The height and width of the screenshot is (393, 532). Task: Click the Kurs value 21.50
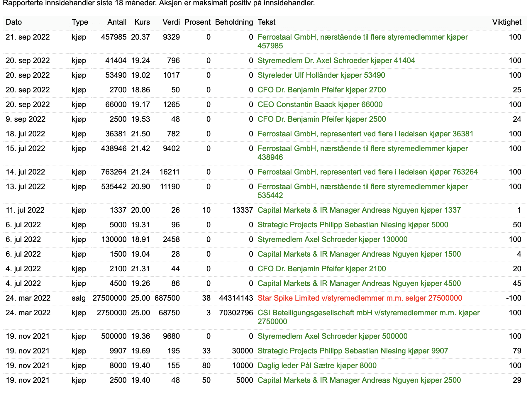pos(140,134)
